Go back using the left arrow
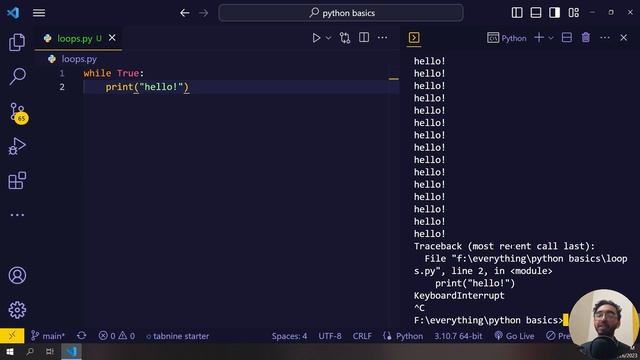 [x=184, y=13]
